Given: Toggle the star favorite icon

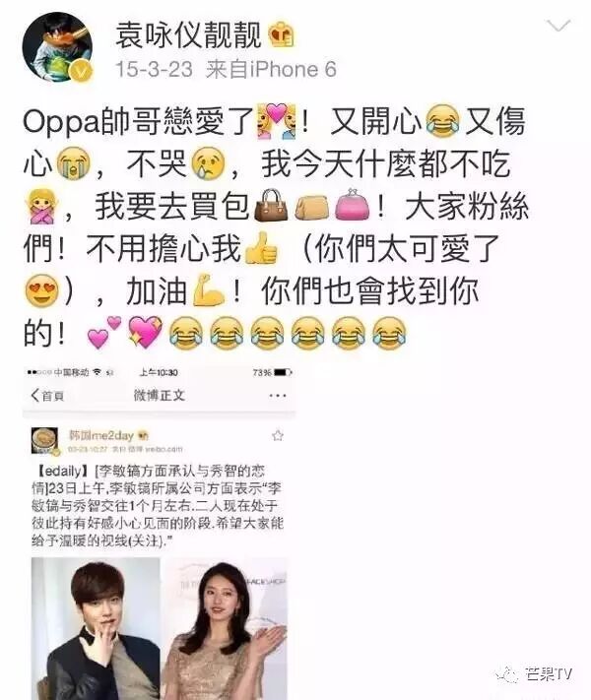Looking at the screenshot, I should tap(278, 435).
